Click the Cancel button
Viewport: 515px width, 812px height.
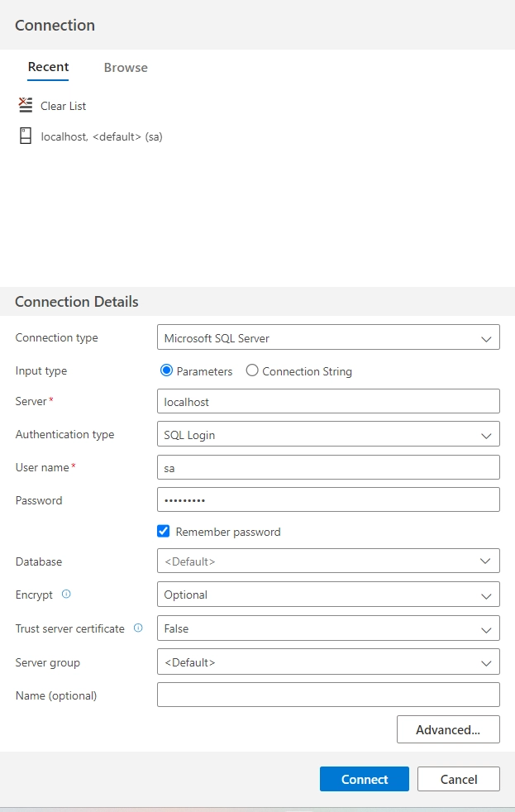458,779
